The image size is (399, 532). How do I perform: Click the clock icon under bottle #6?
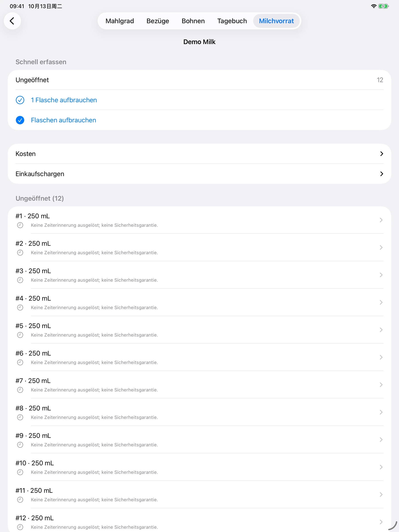(x=20, y=362)
